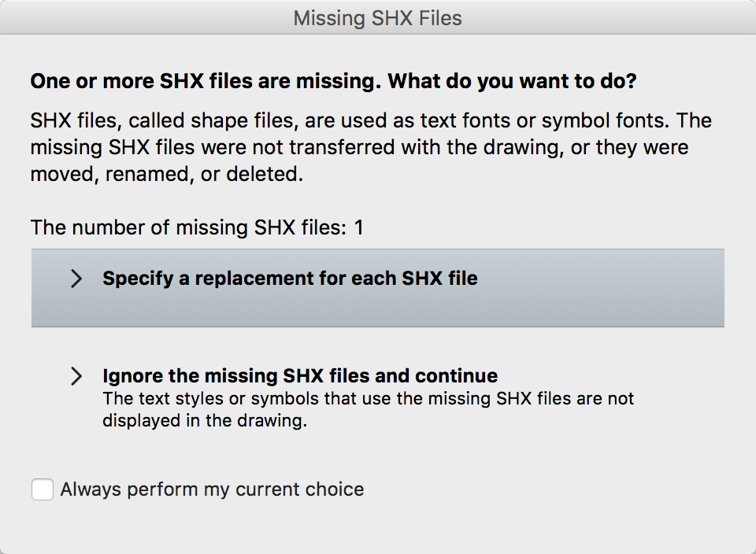Click the "Always perform my current choice" label

[x=212, y=489]
